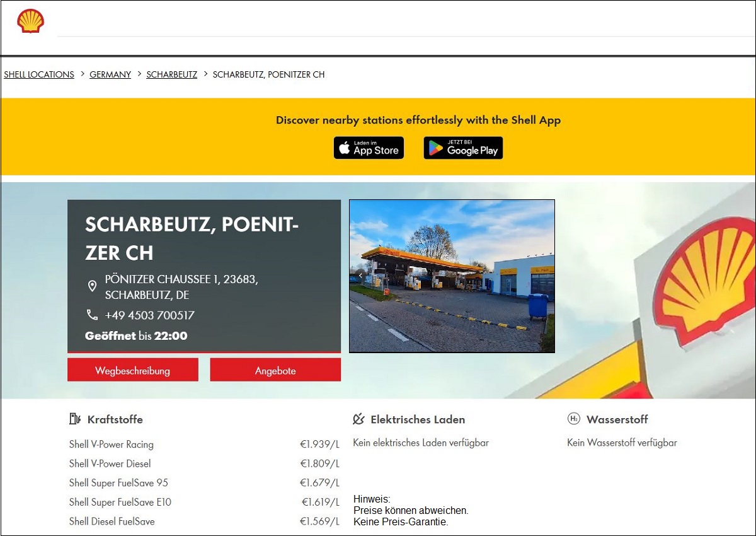756x536 pixels.
Task: Click the Google Play triangle logo
Action: (435, 148)
